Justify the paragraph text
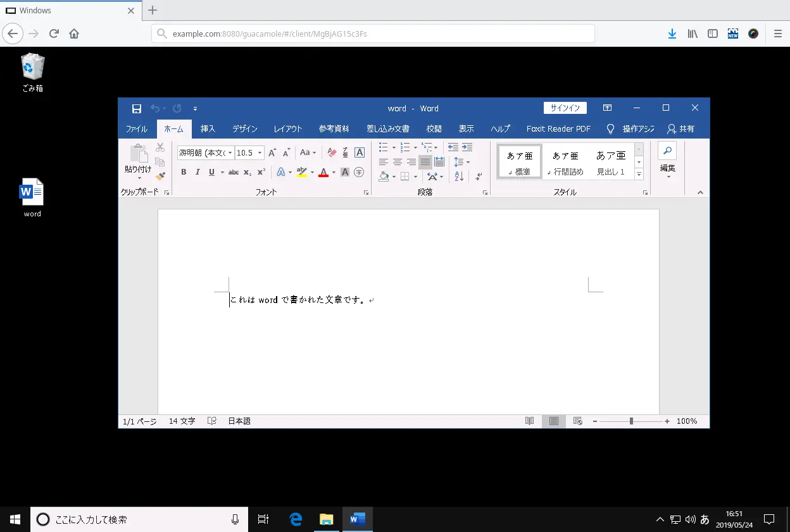Viewport: 790px width, 532px height. [x=425, y=162]
